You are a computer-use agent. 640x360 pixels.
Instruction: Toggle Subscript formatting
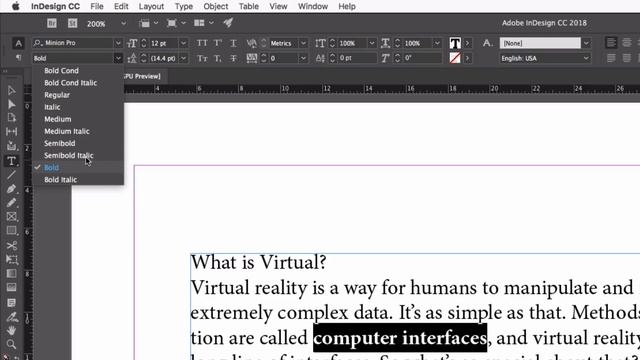point(218,58)
